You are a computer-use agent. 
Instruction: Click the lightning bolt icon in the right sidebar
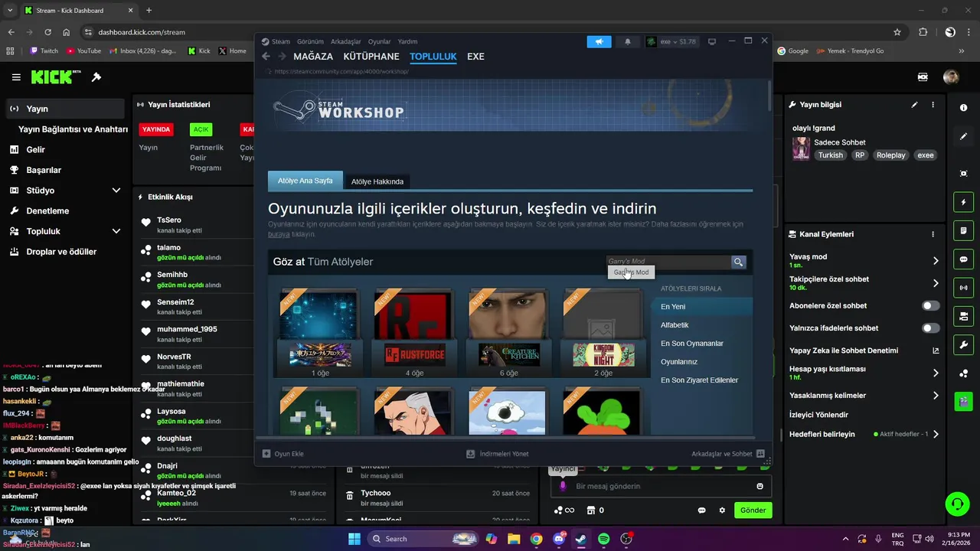tap(963, 202)
